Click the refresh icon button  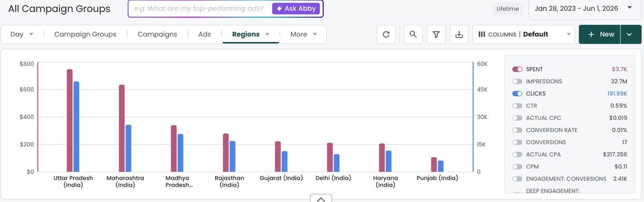click(x=386, y=34)
